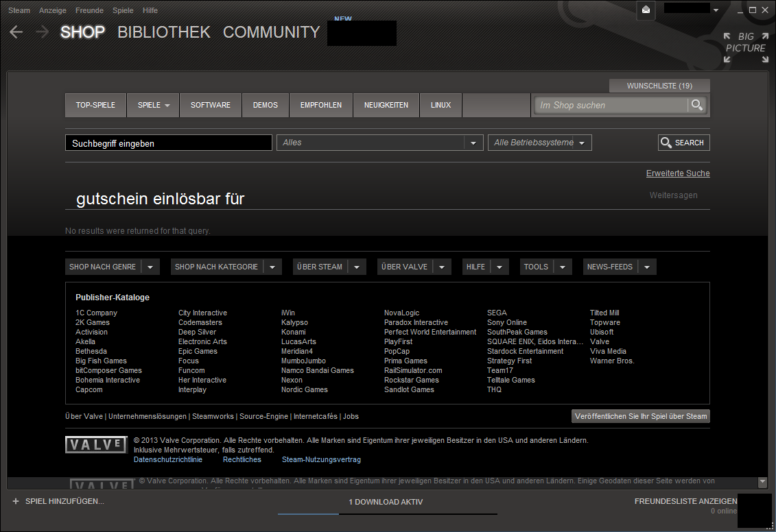776x532 pixels.
Task: Open Paradox Interactive publisher catalog
Action: pos(416,322)
